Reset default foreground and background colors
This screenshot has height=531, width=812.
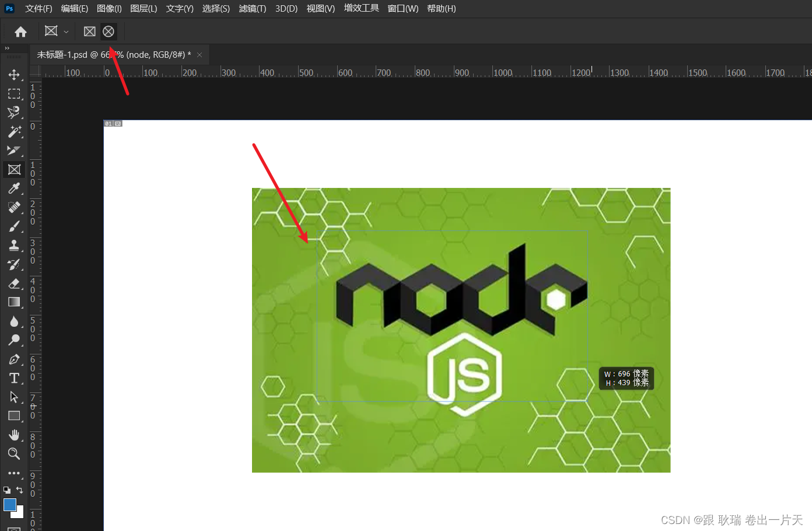[x=7, y=490]
